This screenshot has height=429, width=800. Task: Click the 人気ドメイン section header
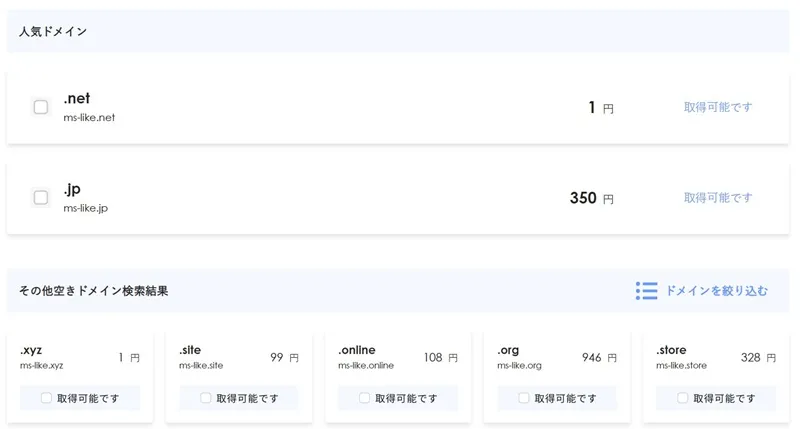[x=53, y=32]
